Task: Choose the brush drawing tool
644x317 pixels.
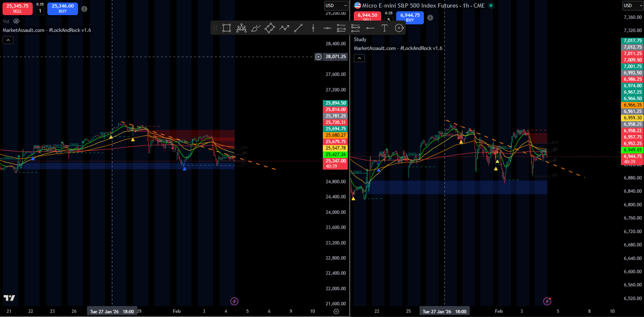Action: coord(255,28)
